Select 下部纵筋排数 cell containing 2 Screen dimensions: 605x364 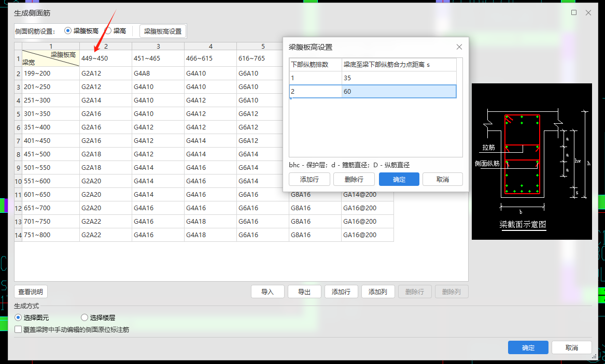pos(315,91)
